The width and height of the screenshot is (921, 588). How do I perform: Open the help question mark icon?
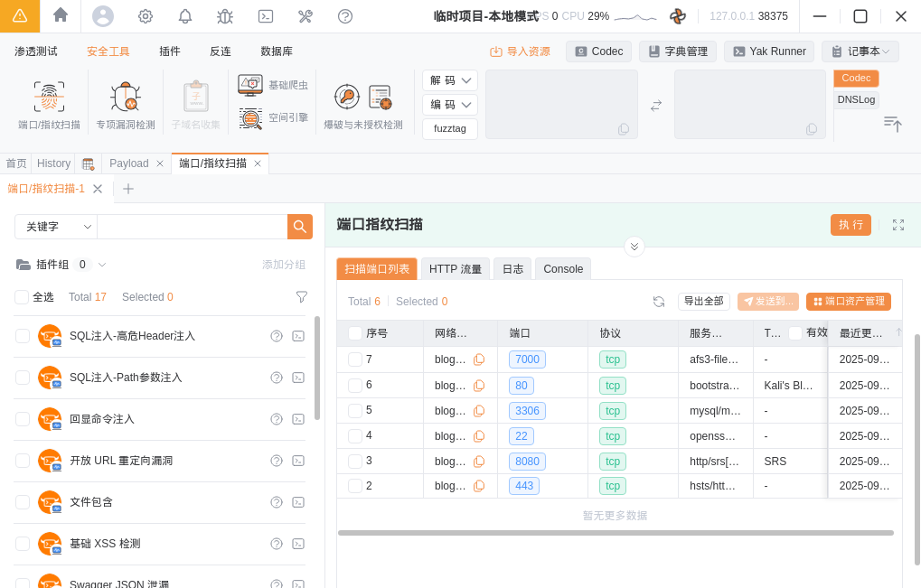(x=345, y=16)
